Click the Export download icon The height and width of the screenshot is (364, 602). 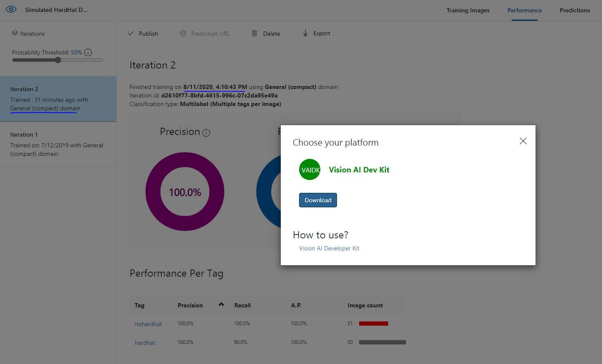click(305, 33)
